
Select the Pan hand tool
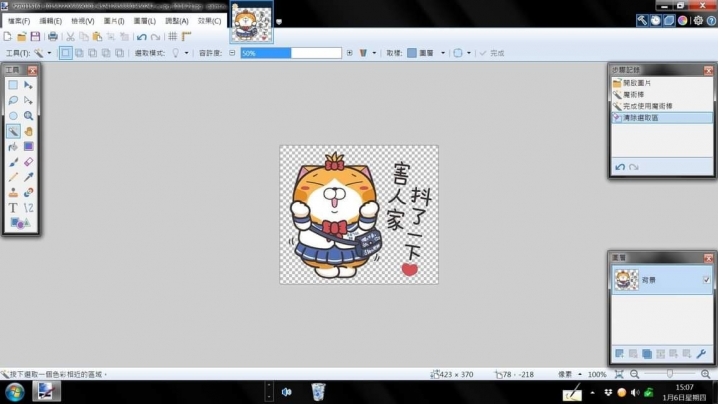(28, 131)
